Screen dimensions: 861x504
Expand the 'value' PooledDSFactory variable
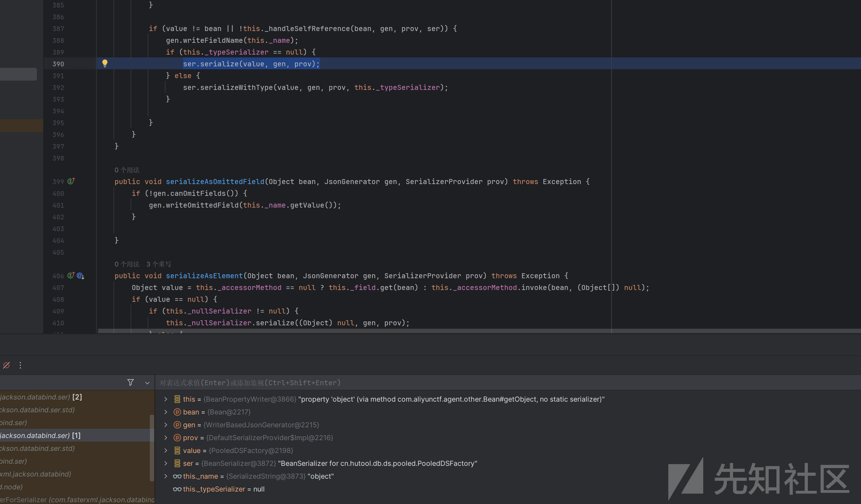pyautogui.click(x=166, y=450)
